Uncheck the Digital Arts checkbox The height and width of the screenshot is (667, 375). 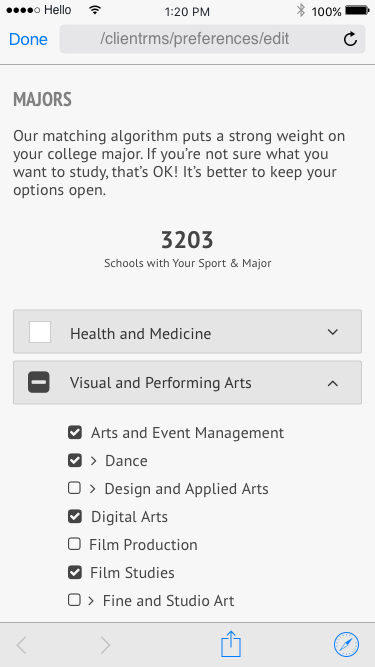[75, 516]
